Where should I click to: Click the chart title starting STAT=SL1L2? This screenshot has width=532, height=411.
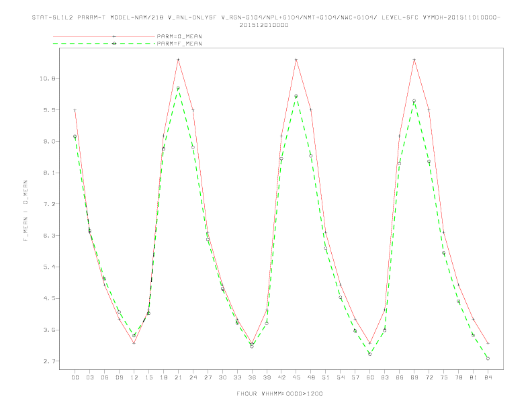266,17
